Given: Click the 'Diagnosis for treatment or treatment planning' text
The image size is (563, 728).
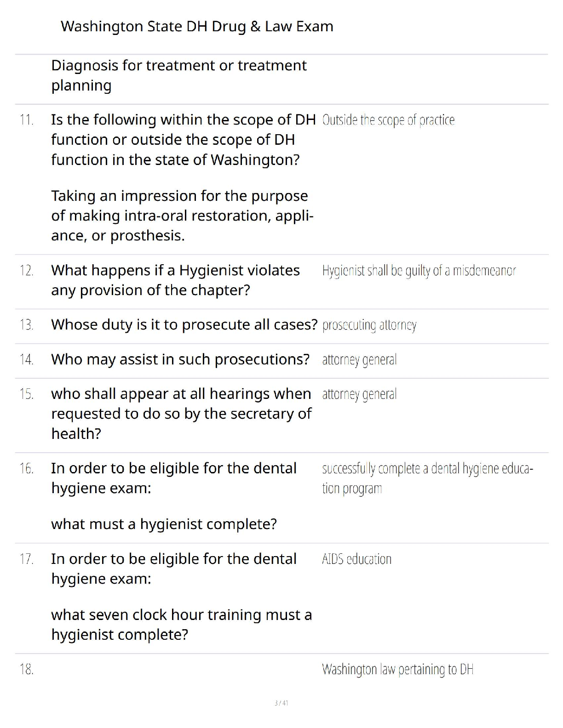Looking at the screenshot, I should [x=178, y=75].
